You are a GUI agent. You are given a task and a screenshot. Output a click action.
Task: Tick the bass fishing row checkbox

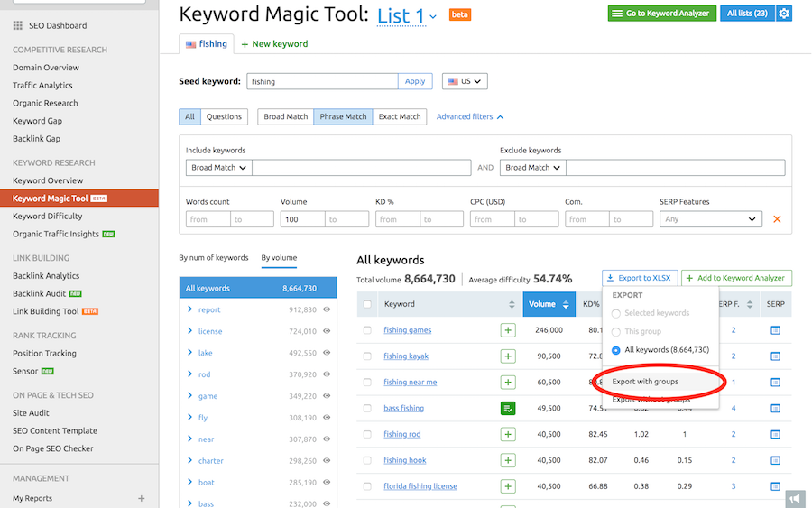pyautogui.click(x=367, y=408)
